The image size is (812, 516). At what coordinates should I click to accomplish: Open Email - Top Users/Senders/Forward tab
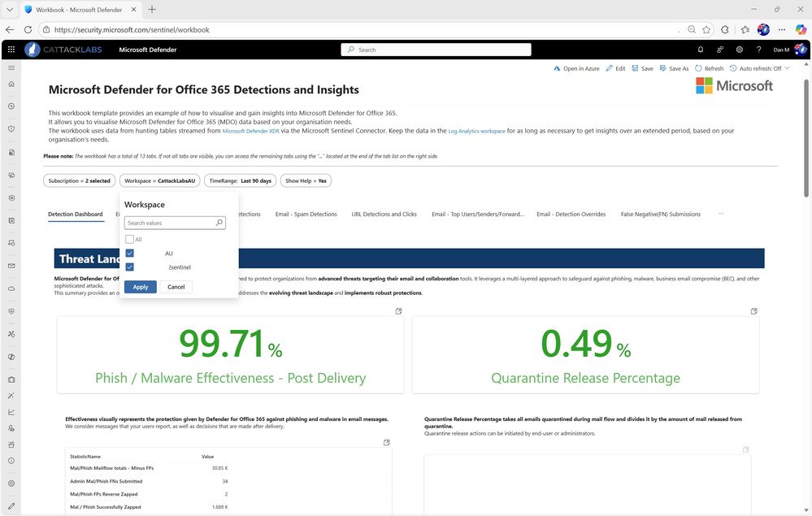(x=478, y=215)
